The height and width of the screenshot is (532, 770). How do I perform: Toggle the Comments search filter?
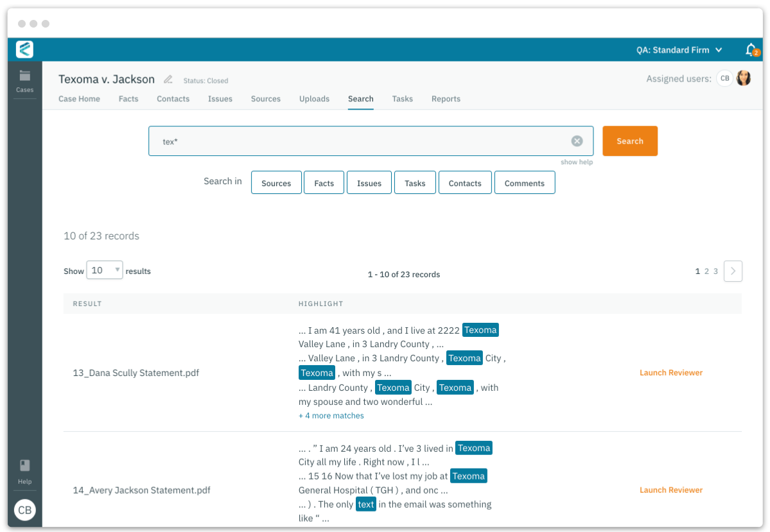[x=525, y=182]
